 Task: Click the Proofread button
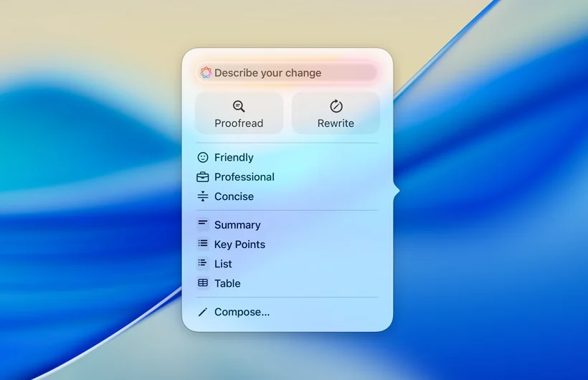[239, 114]
